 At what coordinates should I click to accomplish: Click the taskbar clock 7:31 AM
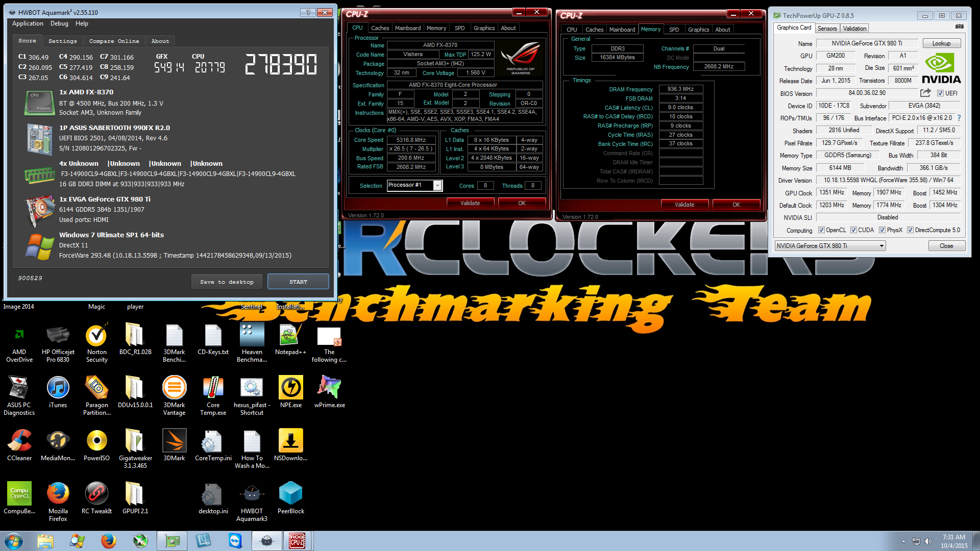pos(954,537)
